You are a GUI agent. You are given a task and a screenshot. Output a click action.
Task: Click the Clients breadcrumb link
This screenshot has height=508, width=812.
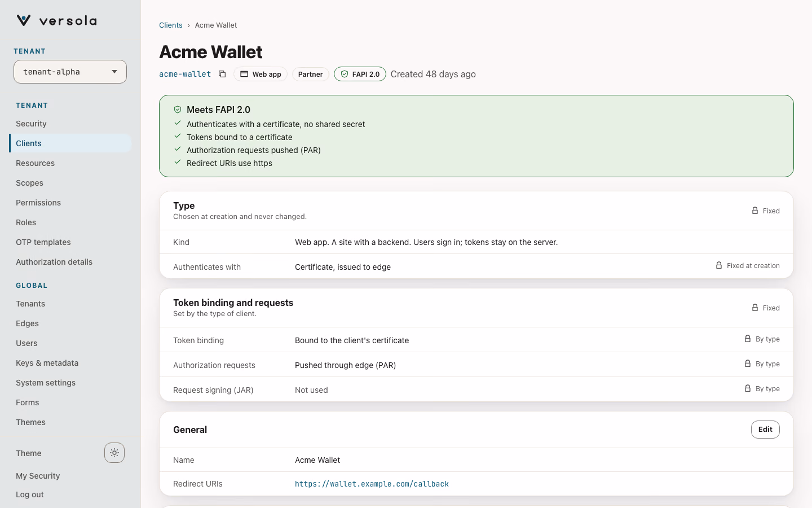171,25
